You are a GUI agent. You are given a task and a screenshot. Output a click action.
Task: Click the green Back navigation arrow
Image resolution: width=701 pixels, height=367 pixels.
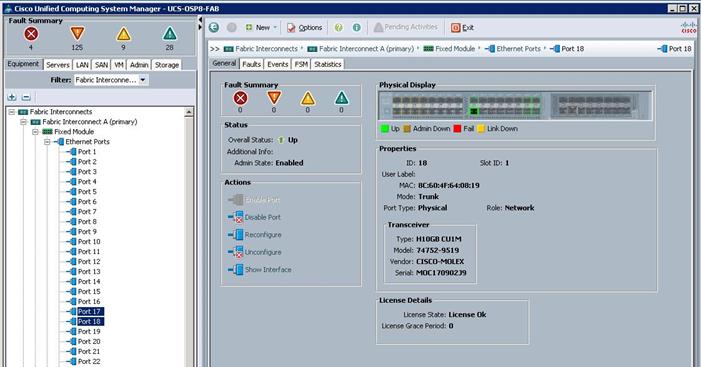click(x=214, y=28)
